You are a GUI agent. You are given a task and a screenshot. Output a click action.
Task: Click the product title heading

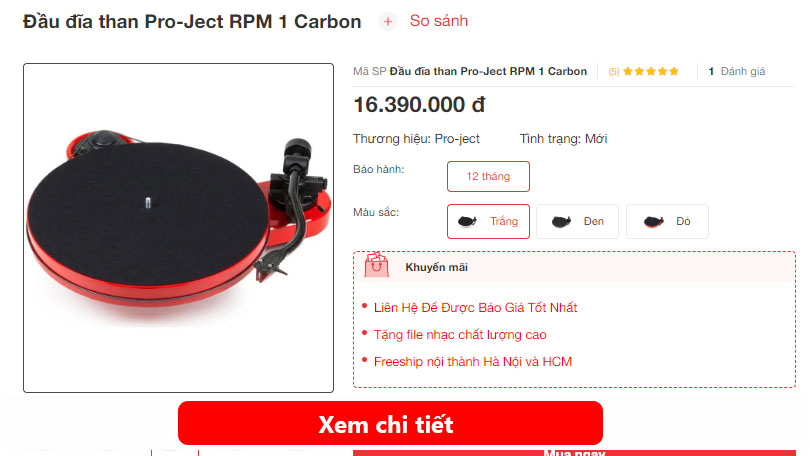(x=192, y=22)
